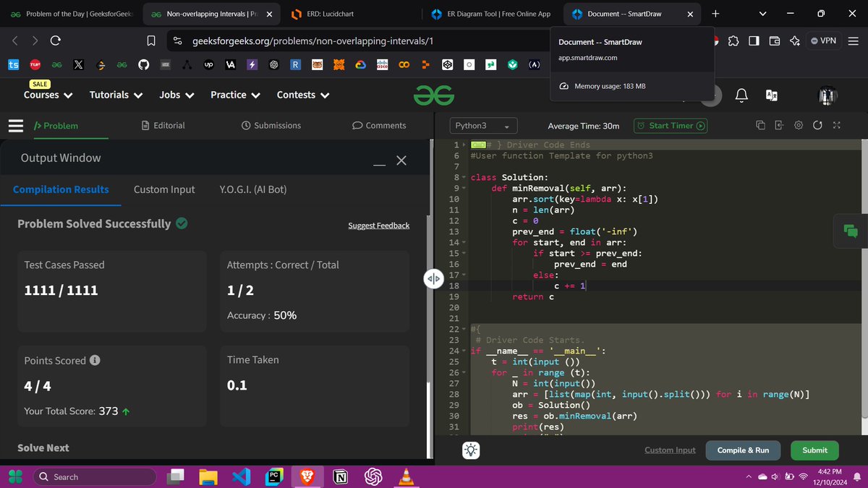Toggle the VPN button
The image size is (868, 488).
coord(824,40)
